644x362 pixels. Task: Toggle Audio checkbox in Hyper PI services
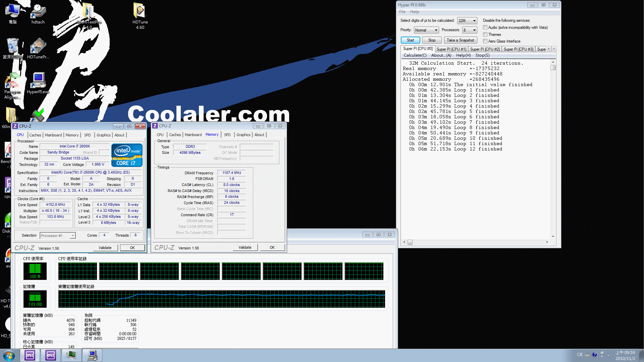point(484,27)
